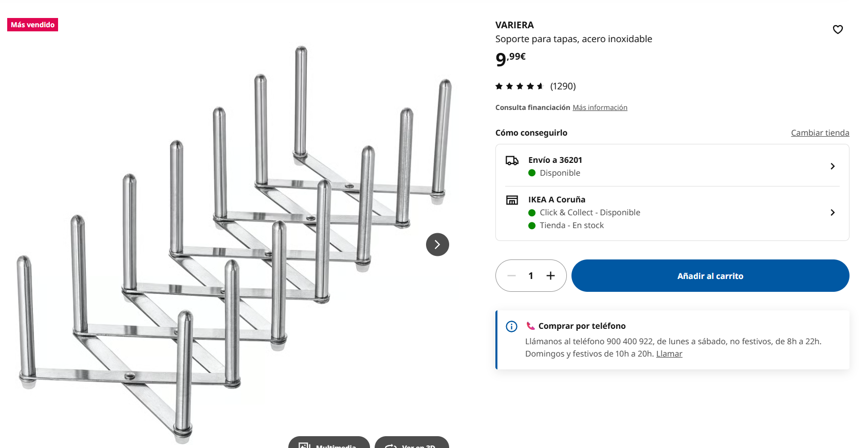868x448 pixels.
Task: Increase quantity with plus button
Action: coord(550,276)
